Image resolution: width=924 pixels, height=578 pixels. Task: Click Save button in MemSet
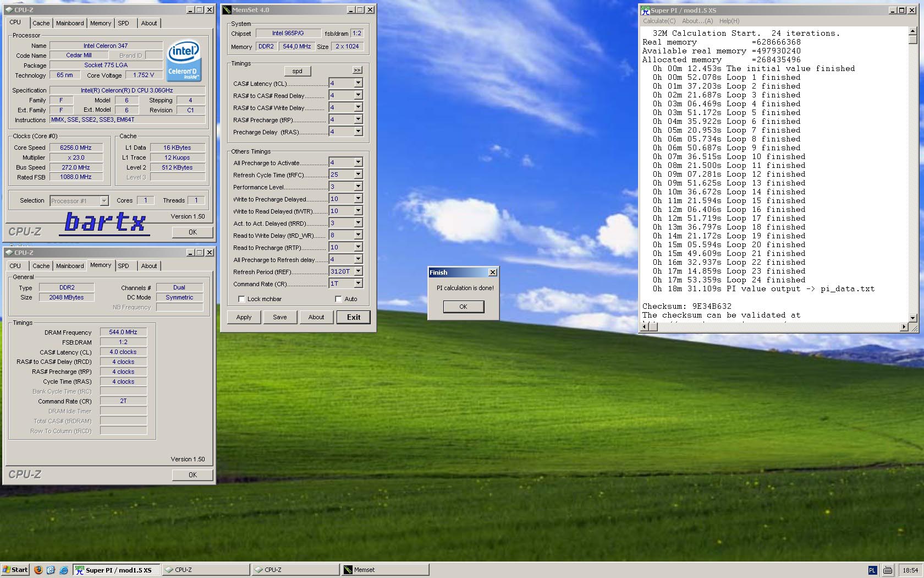(x=280, y=317)
